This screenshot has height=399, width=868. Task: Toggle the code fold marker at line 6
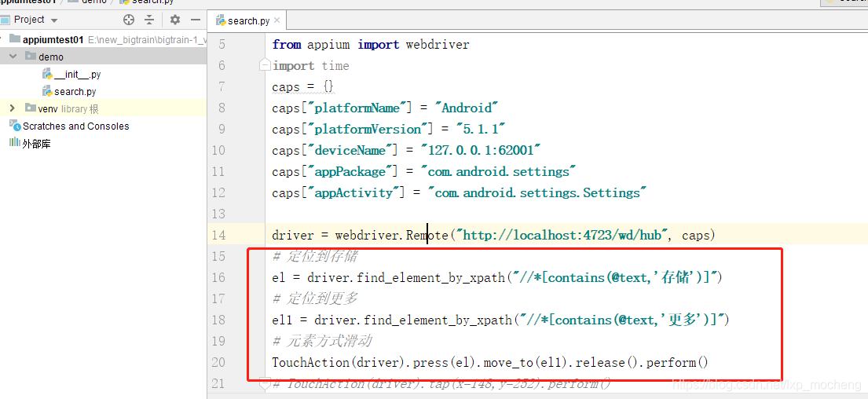pyautogui.click(x=265, y=66)
